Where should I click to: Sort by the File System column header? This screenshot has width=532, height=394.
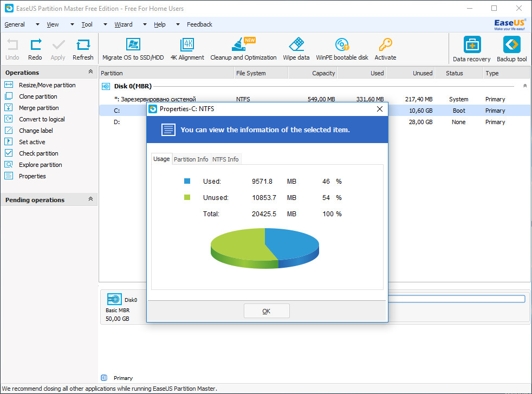[261, 73]
